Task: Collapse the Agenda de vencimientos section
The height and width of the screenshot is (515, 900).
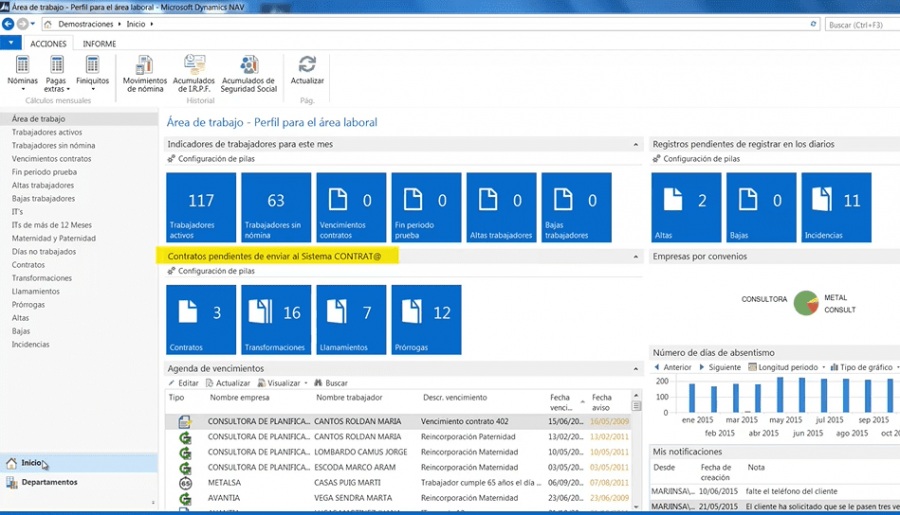Action: tap(637, 369)
